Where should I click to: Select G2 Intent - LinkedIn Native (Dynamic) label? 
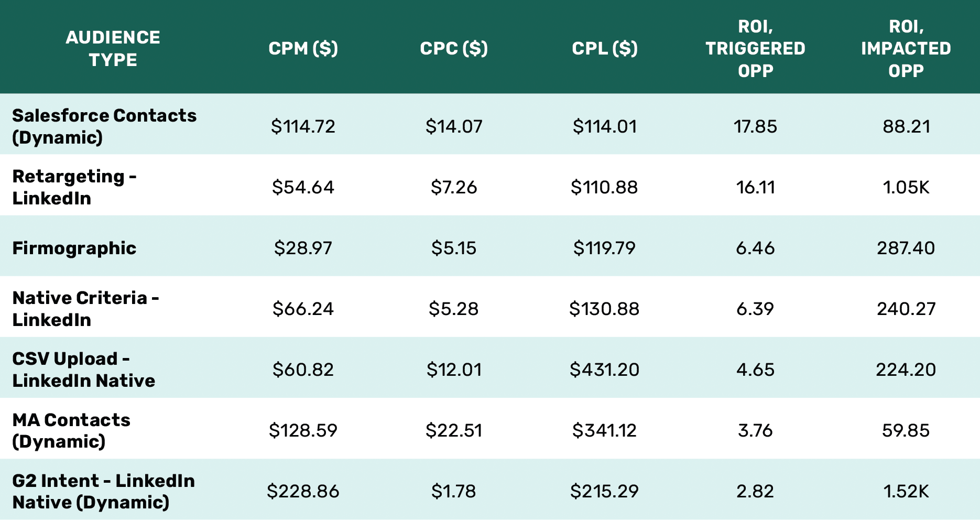103,491
